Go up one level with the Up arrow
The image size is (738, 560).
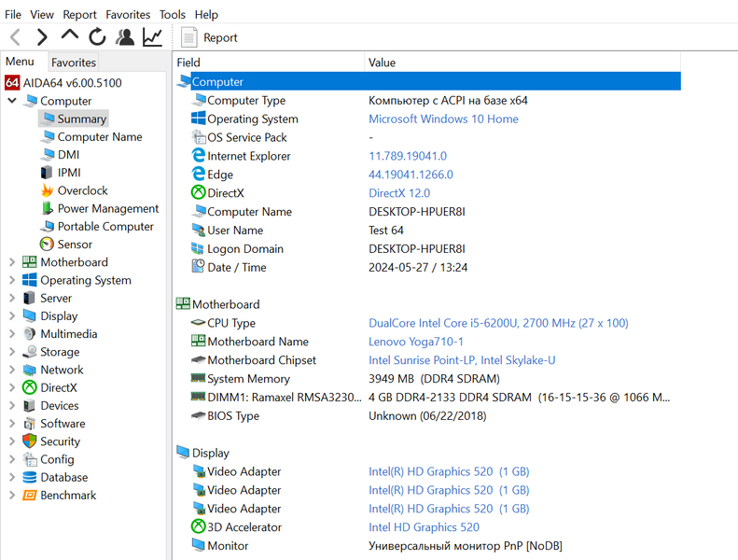[70, 35]
